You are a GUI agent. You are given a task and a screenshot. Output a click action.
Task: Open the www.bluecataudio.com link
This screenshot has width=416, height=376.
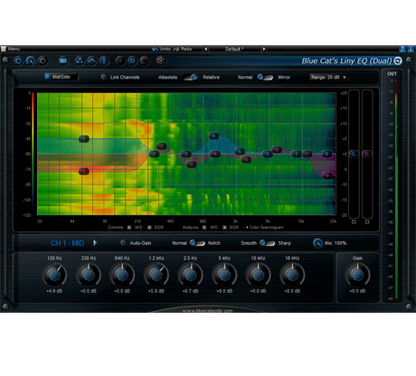coord(207,311)
